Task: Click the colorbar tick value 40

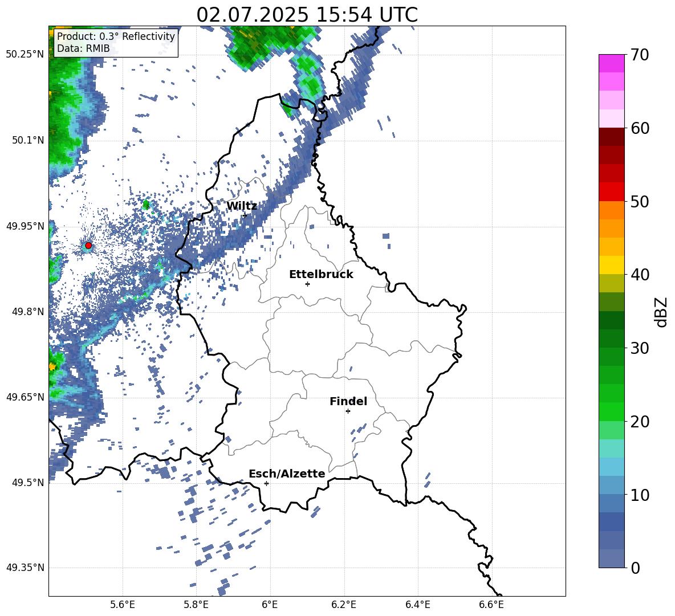Action: [639, 275]
